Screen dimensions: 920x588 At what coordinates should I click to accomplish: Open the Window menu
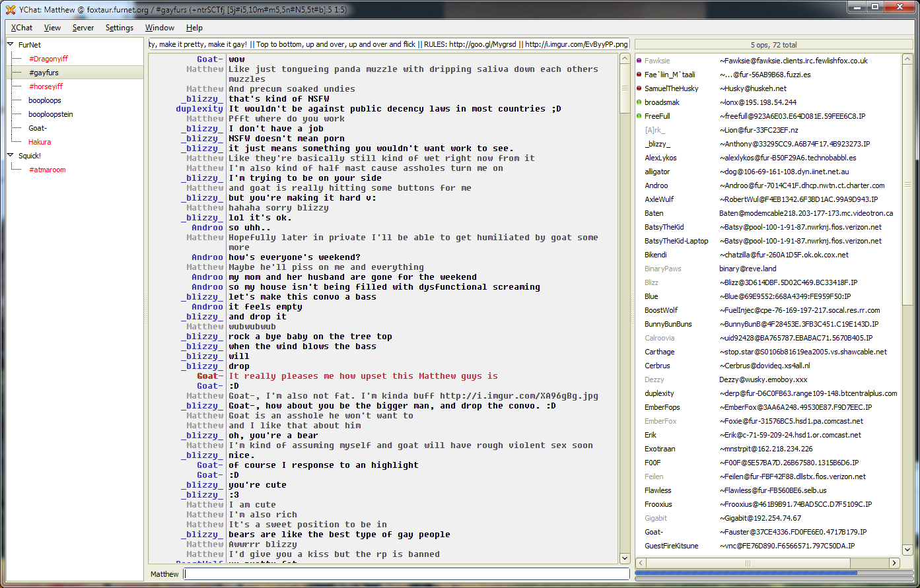coord(160,28)
